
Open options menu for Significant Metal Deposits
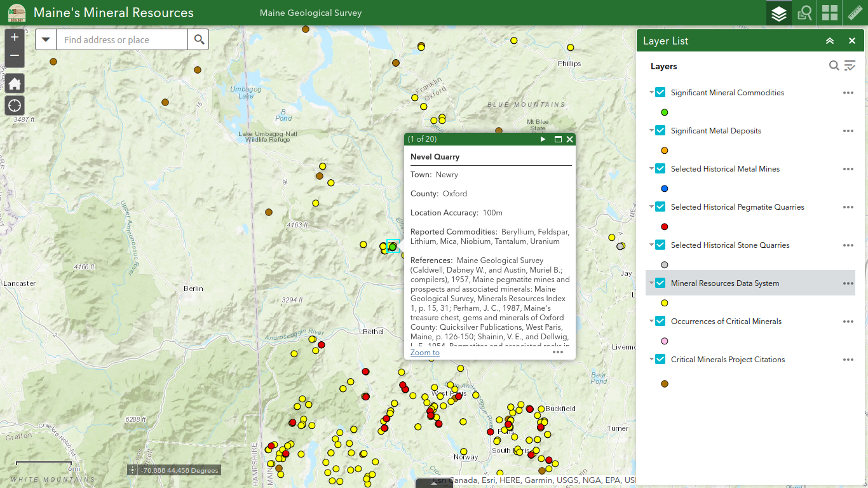(848, 131)
